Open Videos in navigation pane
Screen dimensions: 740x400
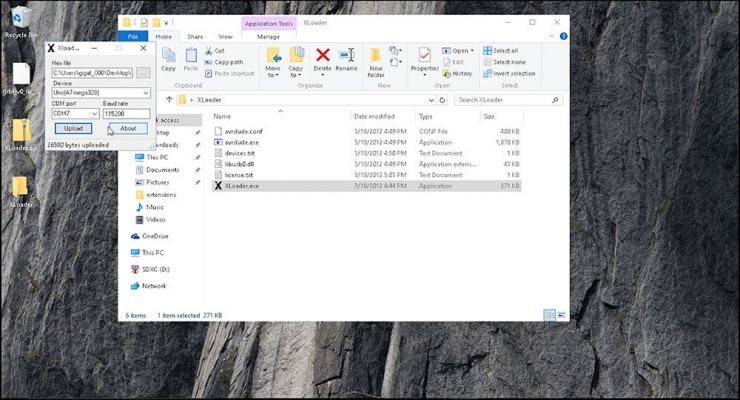(156, 220)
